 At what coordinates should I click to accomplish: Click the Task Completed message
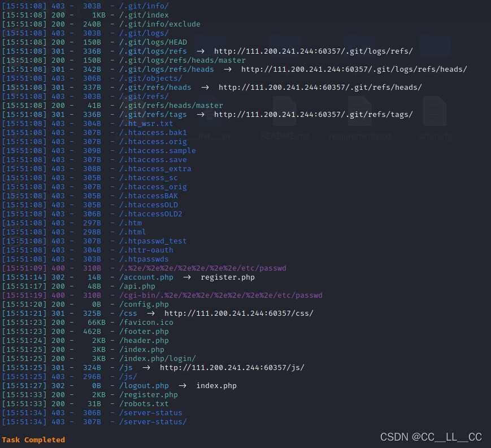click(33, 440)
